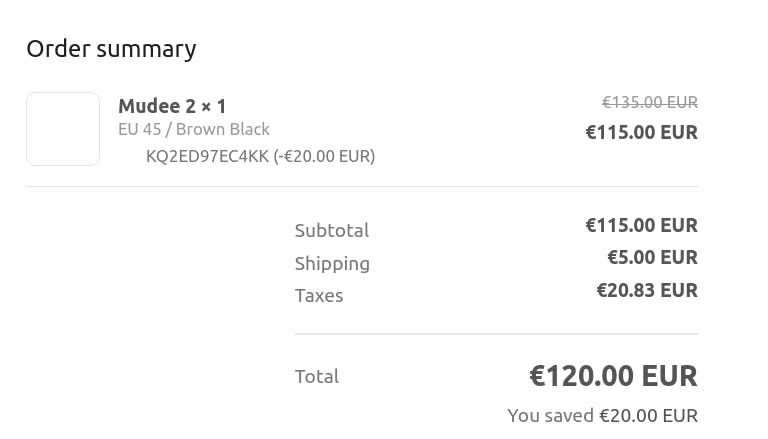Click the EU 45 / Brown Black variant text

194,129
